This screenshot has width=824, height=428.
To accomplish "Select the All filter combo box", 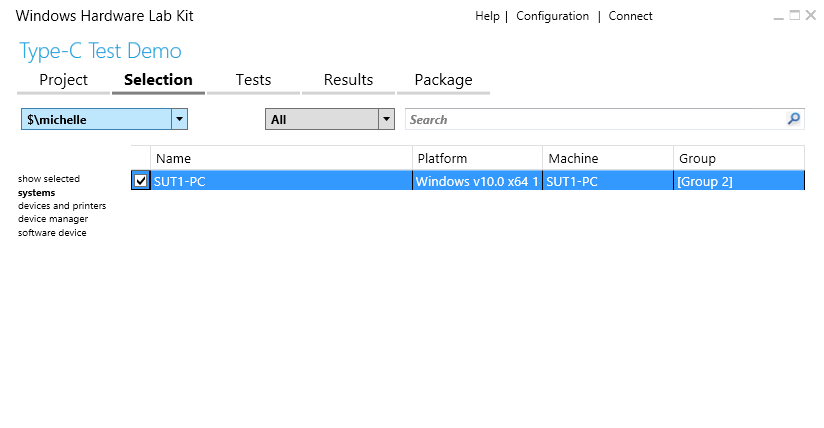I will [329, 119].
